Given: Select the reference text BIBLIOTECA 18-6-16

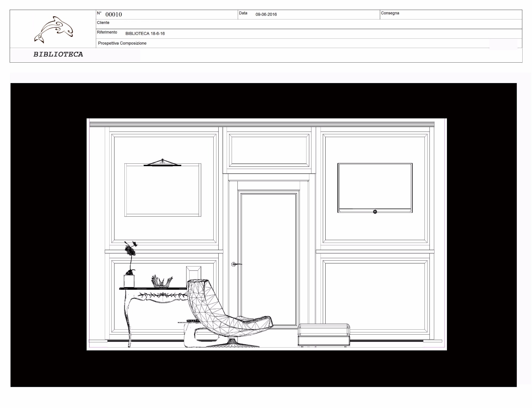Looking at the screenshot, I should point(145,34).
